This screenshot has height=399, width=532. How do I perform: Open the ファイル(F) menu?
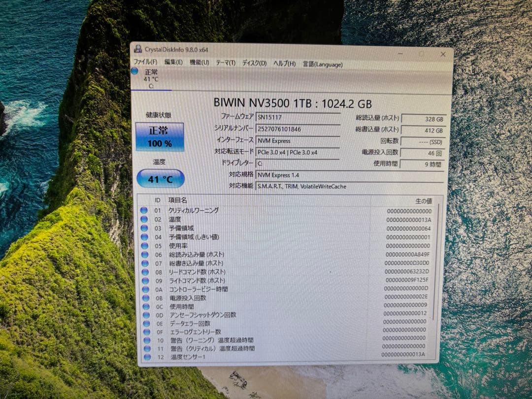[x=145, y=62]
